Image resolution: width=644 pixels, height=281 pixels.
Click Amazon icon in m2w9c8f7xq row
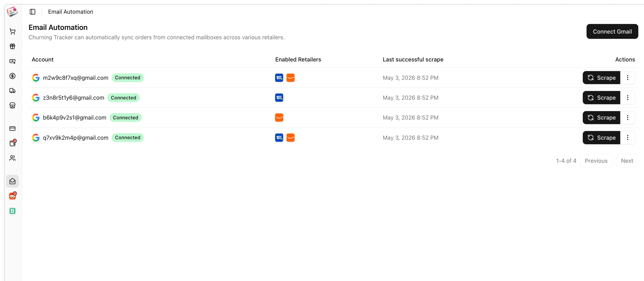tap(290, 78)
